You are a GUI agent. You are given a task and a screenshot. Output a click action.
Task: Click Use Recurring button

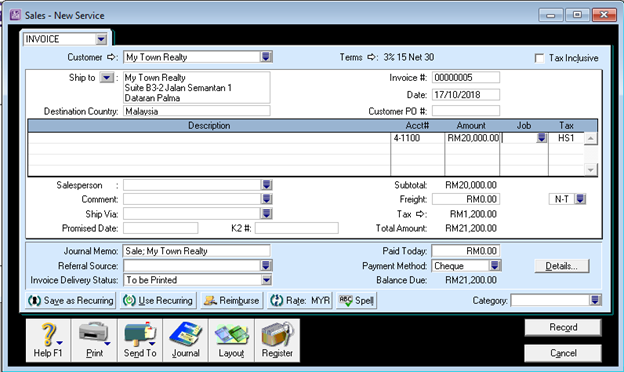click(x=158, y=300)
